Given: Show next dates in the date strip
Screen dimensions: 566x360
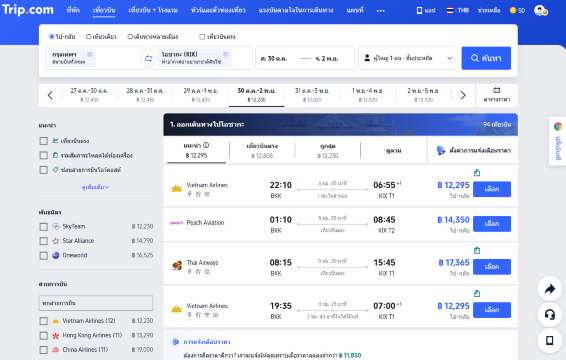Looking at the screenshot, I should 463,95.
